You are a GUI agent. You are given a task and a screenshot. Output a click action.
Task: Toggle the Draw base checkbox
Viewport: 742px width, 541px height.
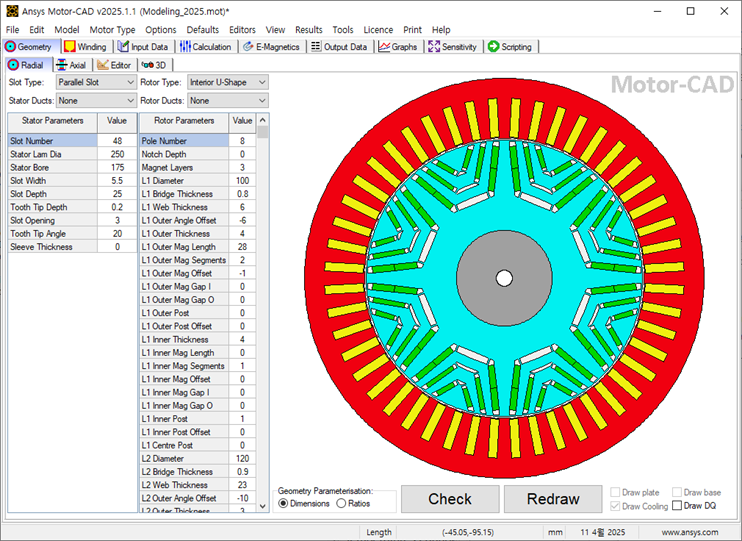[x=677, y=492]
